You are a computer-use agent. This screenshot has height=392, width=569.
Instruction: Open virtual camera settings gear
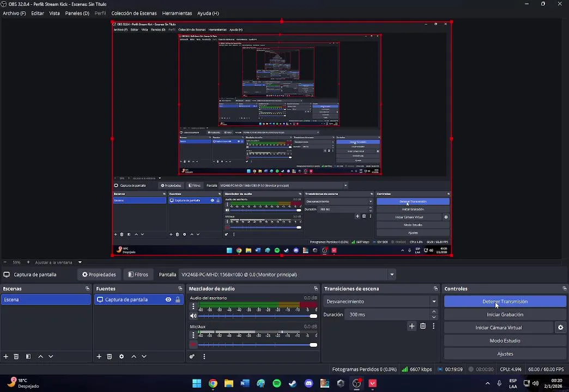pyautogui.click(x=561, y=327)
